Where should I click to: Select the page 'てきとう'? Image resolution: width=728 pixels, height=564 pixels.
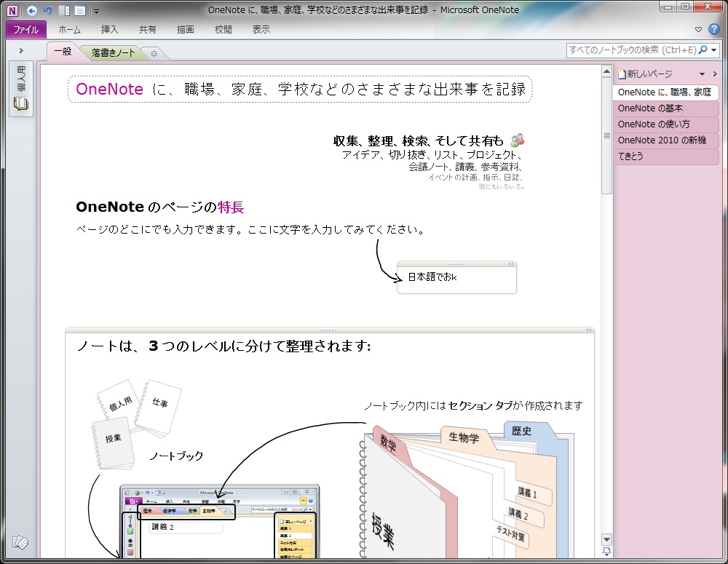(x=665, y=156)
